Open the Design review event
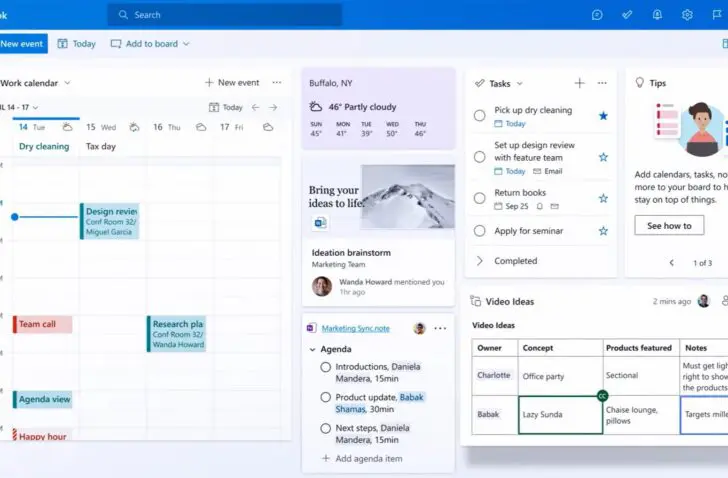This screenshot has height=478, width=728. [x=110, y=221]
